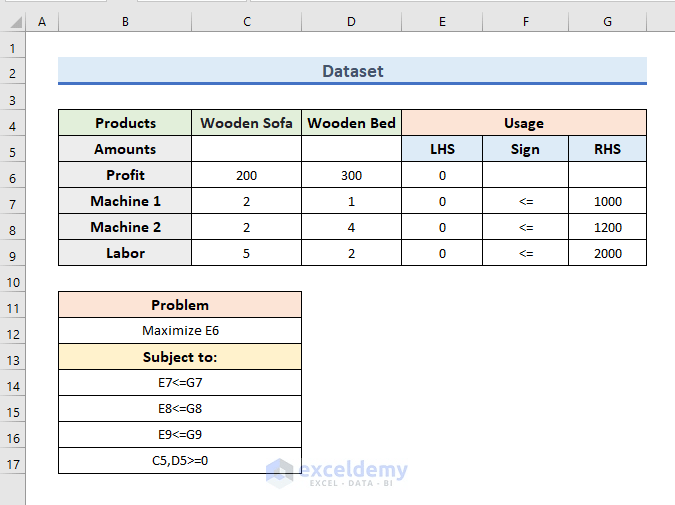Select column D header
This screenshot has width=675, height=505.
pyautogui.click(x=351, y=22)
